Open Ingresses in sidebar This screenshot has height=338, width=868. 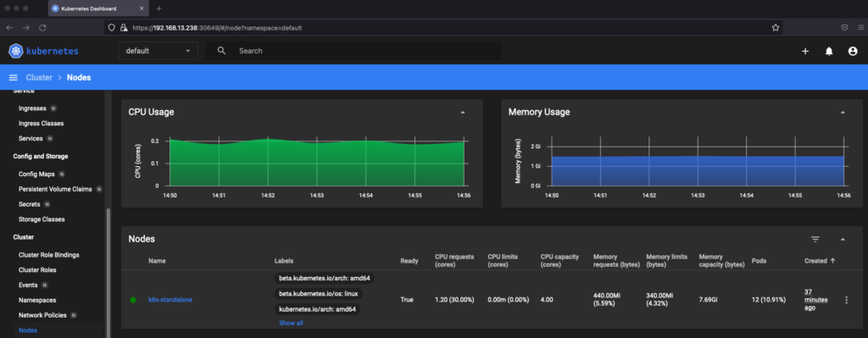(32, 108)
